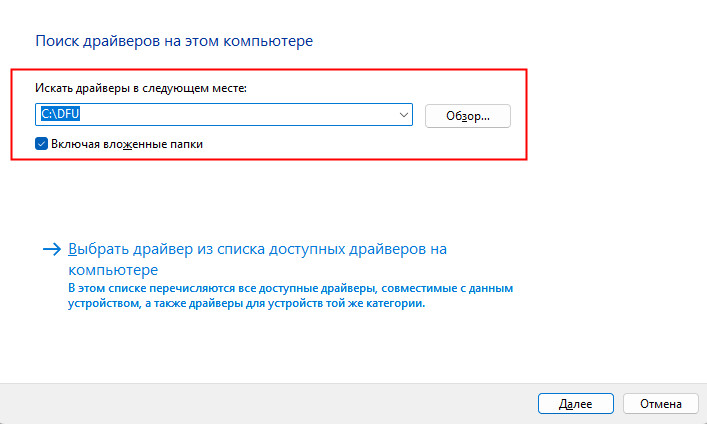The height and width of the screenshot is (424, 707).
Task: Click empty space inside the path combo box
Action: (x=240, y=115)
